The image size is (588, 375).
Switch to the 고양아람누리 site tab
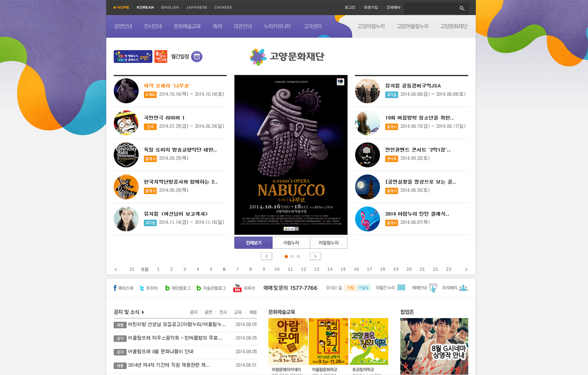point(371,26)
